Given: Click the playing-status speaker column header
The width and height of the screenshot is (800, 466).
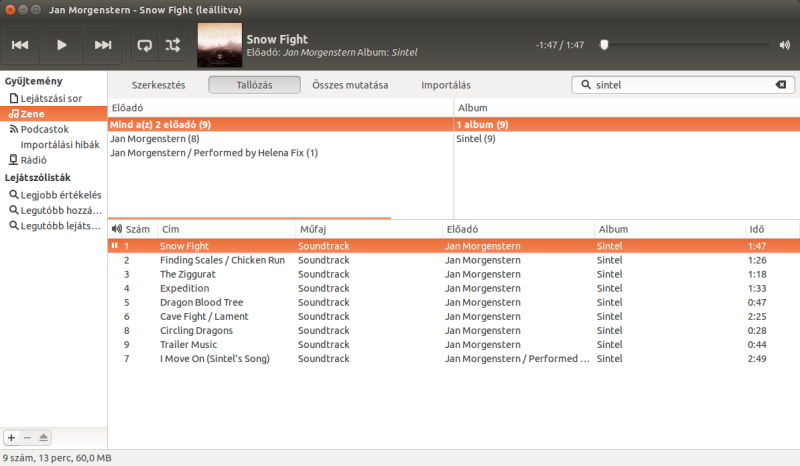Looking at the screenshot, I should 116,229.
